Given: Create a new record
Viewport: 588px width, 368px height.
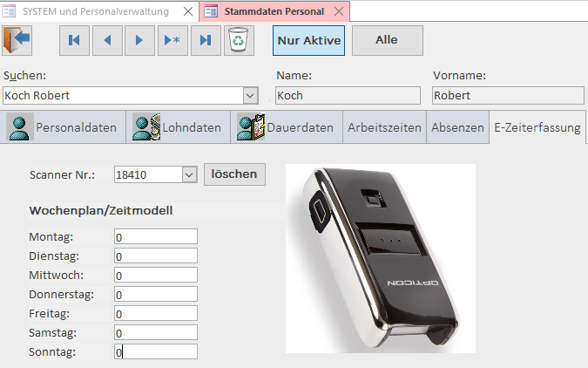Looking at the screenshot, I should point(172,41).
